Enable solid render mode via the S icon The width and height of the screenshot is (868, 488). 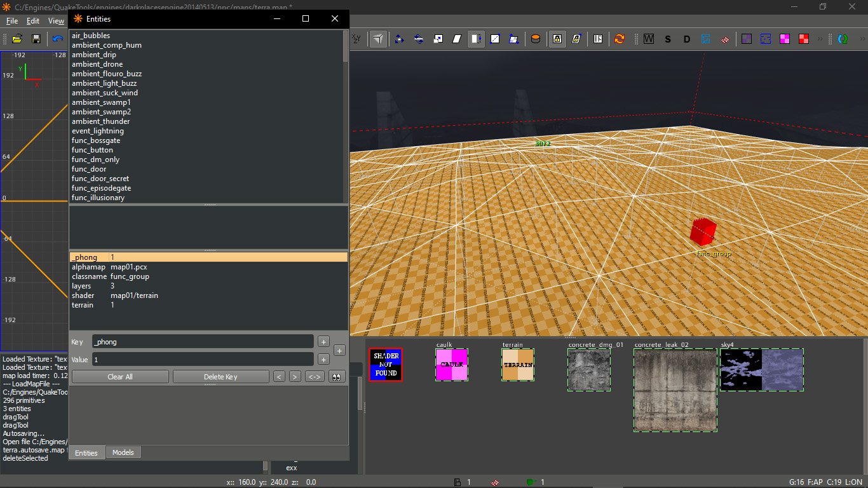[x=668, y=39]
